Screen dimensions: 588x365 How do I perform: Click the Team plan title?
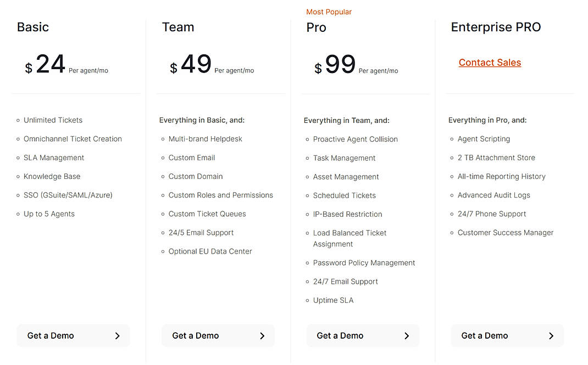[x=178, y=27]
